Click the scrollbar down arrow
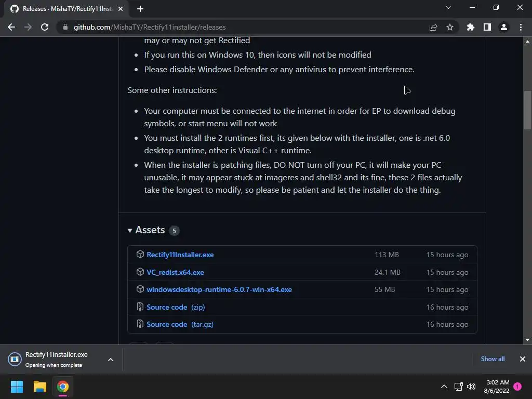 [x=527, y=340]
